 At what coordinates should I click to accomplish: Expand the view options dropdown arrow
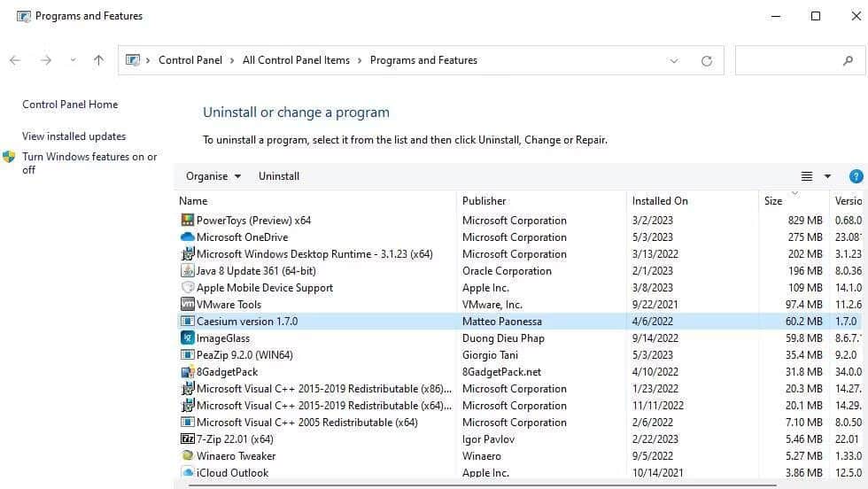point(827,176)
